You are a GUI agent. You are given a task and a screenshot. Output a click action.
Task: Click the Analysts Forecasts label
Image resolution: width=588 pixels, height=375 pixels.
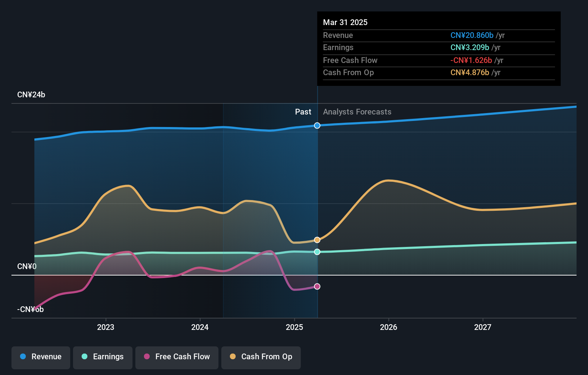point(357,112)
